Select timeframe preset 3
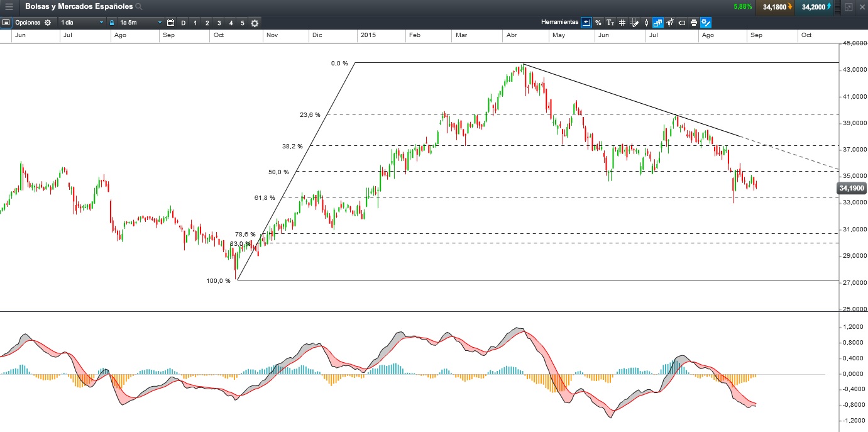 [219, 23]
